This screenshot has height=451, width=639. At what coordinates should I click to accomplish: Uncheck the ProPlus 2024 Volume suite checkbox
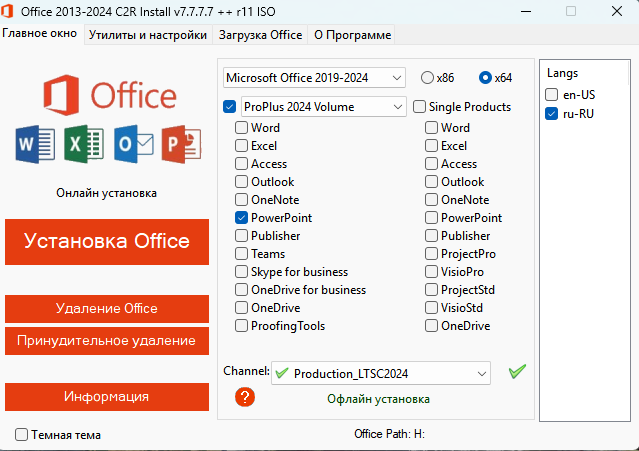[229, 107]
